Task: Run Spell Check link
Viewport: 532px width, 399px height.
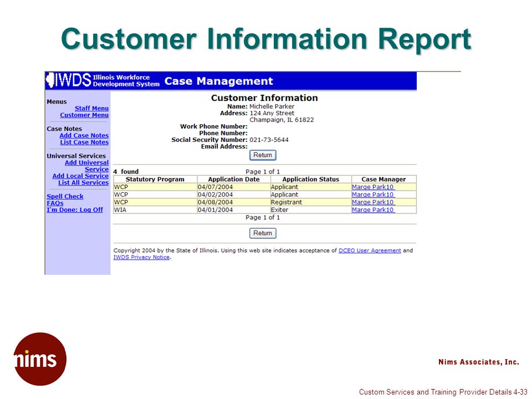Action: click(x=65, y=196)
